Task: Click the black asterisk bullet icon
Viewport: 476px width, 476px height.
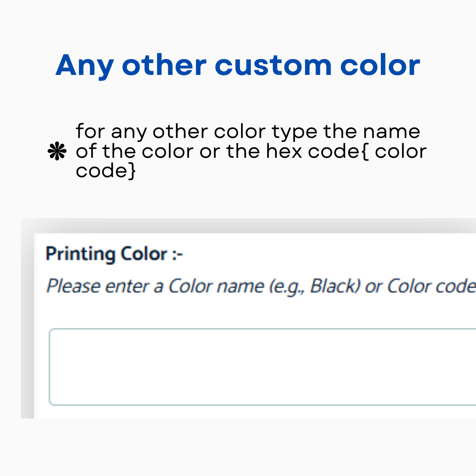Action: [x=57, y=152]
